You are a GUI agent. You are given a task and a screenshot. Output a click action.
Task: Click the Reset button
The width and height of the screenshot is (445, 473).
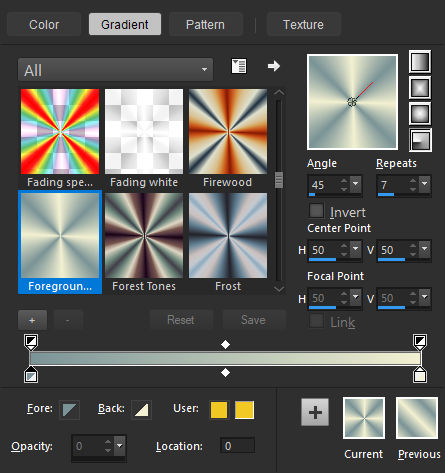[x=181, y=320]
